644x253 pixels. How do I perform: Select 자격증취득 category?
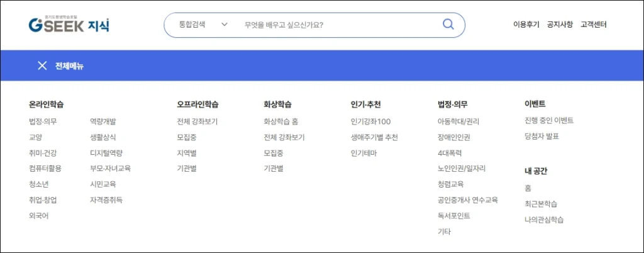[x=106, y=200]
